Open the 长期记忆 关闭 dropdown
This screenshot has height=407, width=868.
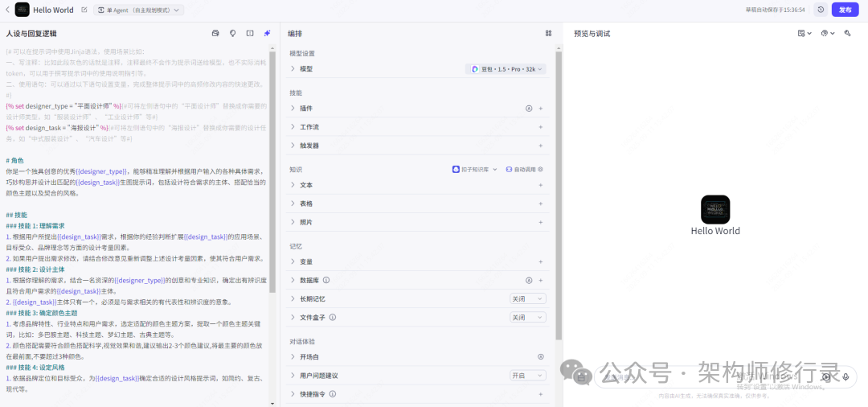tap(527, 299)
